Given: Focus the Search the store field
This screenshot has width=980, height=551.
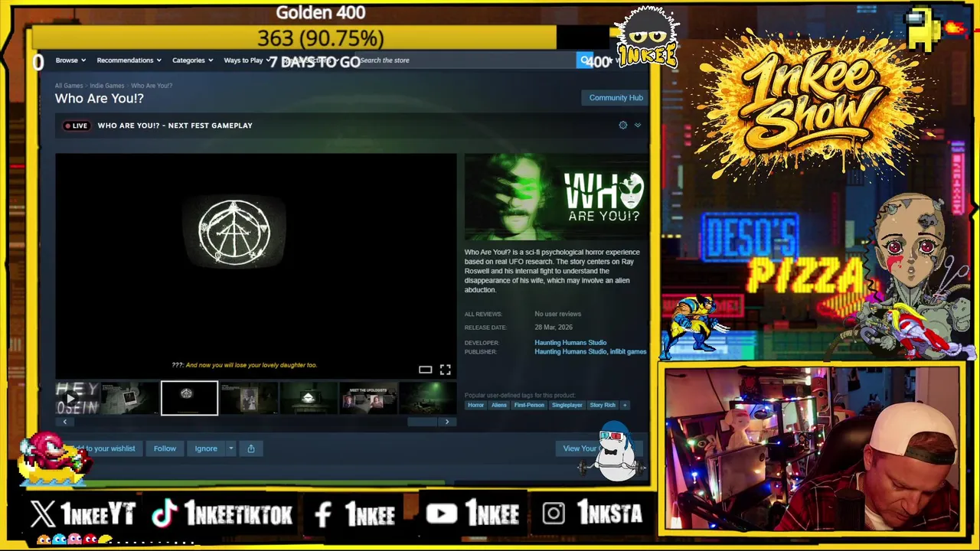Looking at the screenshot, I should pyautogui.click(x=467, y=60).
